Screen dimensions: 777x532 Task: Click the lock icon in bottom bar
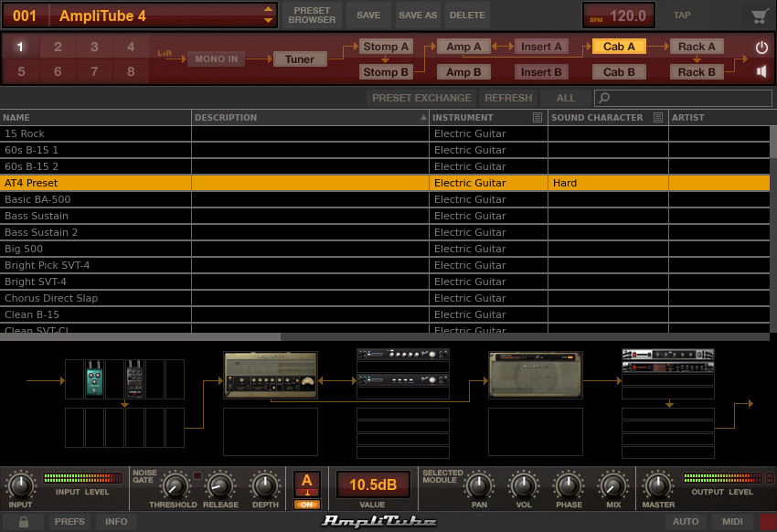pos(23,522)
